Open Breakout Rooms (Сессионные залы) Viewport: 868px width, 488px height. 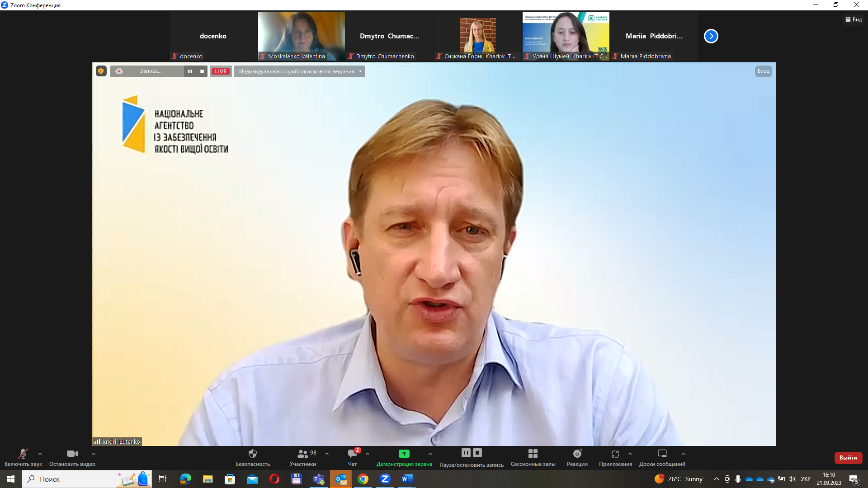click(x=533, y=454)
